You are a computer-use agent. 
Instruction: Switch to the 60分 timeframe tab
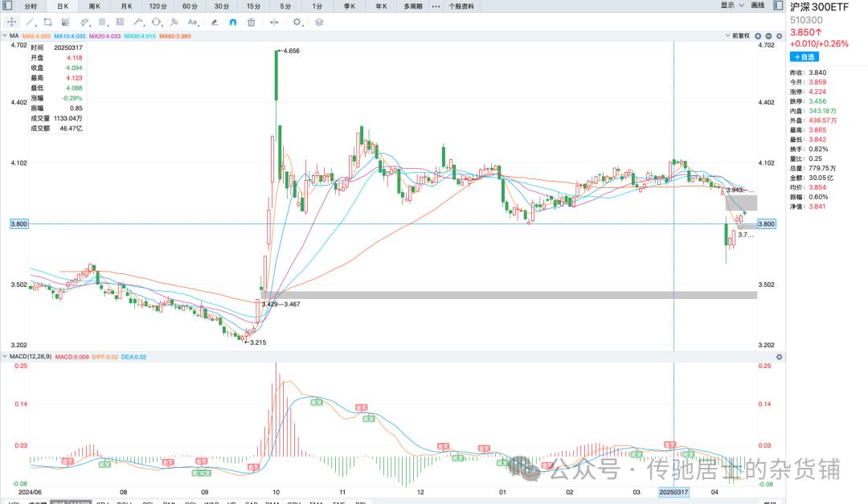(x=190, y=6)
